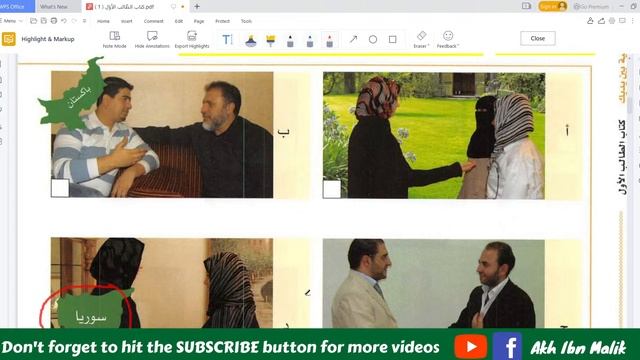Viewport: 640px width, 360px height.
Task: Tick the answer box in picture أ
Action: coord(331,189)
